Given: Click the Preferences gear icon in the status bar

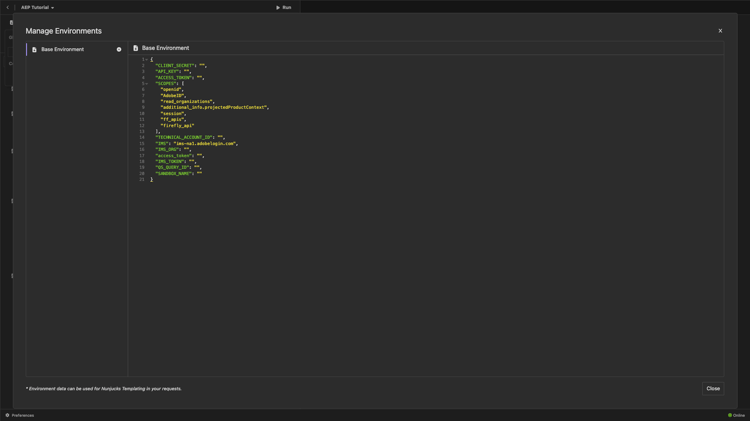Looking at the screenshot, I should [x=7, y=415].
